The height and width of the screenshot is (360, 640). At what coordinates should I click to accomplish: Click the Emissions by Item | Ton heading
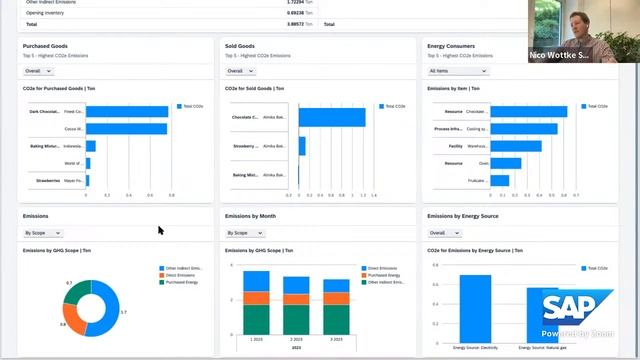pos(453,88)
